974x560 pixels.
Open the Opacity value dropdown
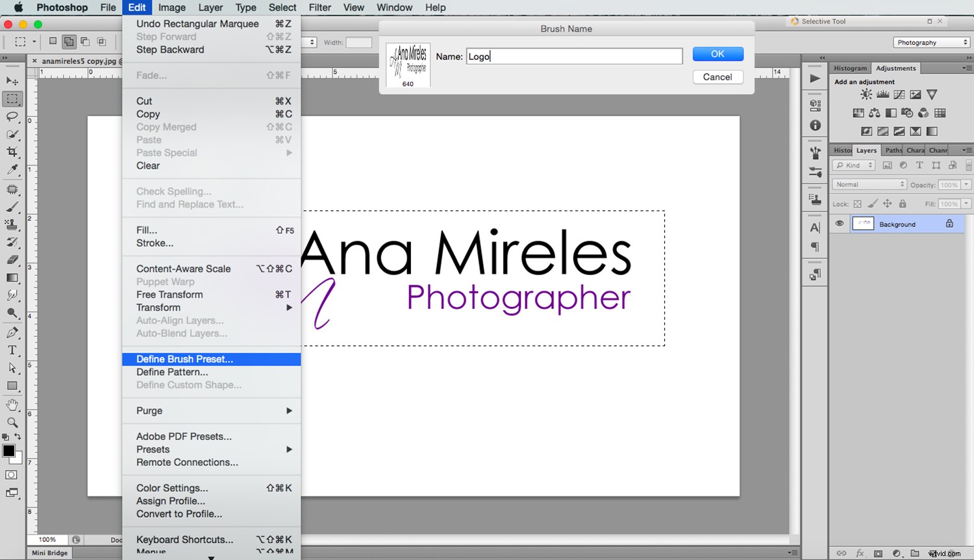click(966, 184)
